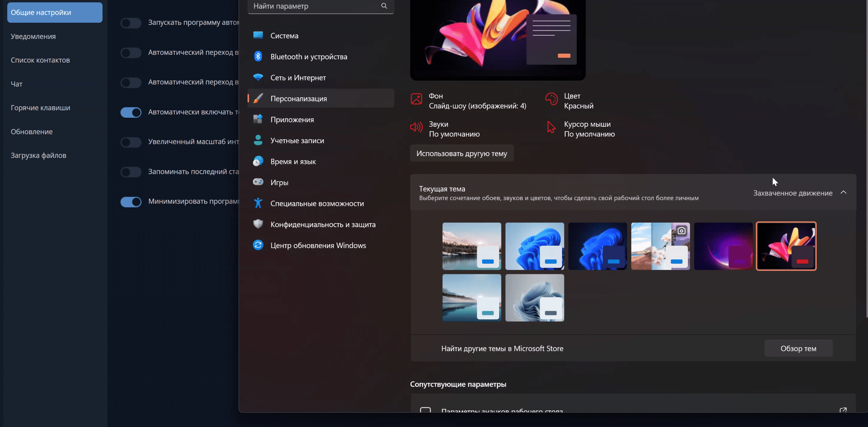Screen dimensions: 868x427
Task: Select the purple glow theme thumbnail
Action: coord(723,246)
